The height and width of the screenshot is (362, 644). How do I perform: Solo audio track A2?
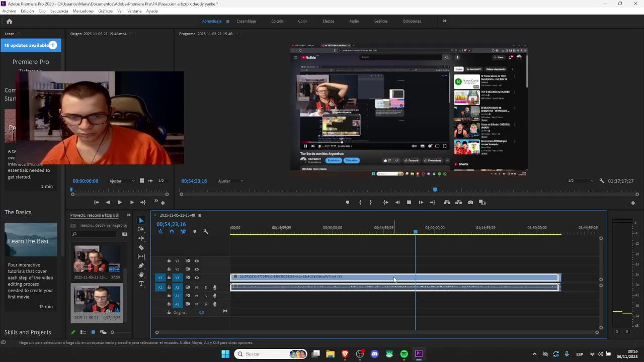coord(205,296)
